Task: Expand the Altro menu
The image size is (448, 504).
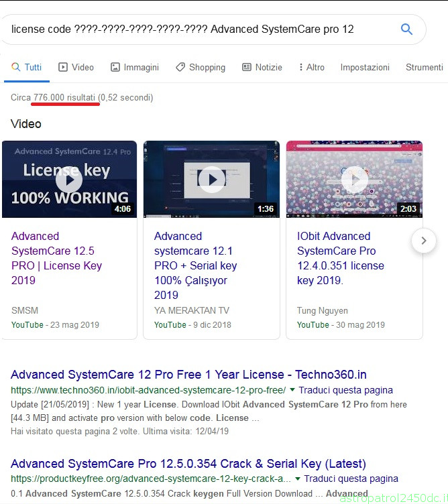Action: click(x=311, y=67)
